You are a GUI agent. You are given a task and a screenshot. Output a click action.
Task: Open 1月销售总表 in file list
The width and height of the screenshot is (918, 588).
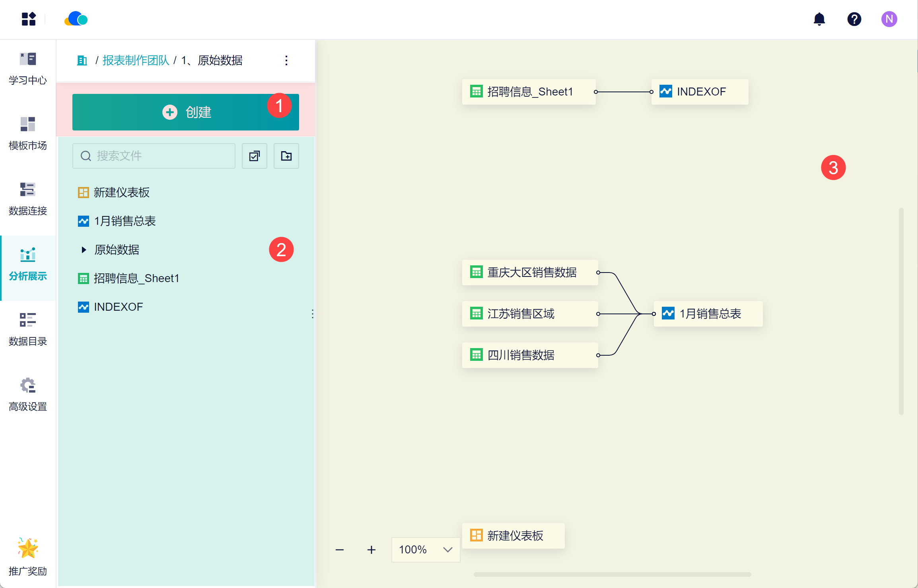pyautogui.click(x=124, y=221)
